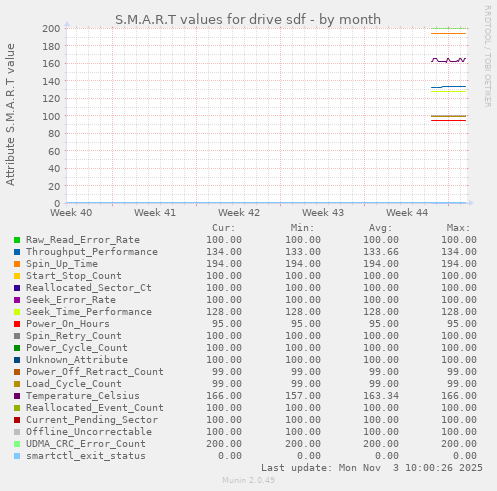The height and width of the screenshot is (491, 497).
Task: Select the Throughput_Performance label
Action: (92, 252)
